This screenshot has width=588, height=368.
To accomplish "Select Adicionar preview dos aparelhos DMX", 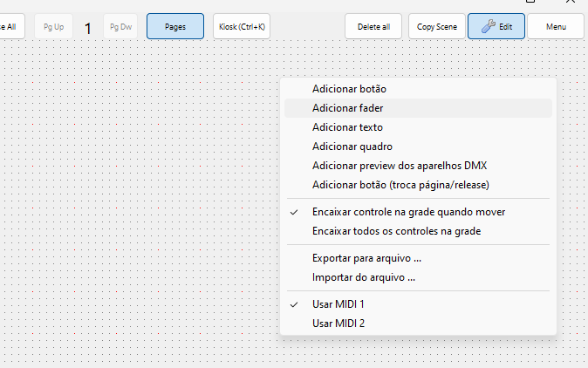I will coord(418,166).
